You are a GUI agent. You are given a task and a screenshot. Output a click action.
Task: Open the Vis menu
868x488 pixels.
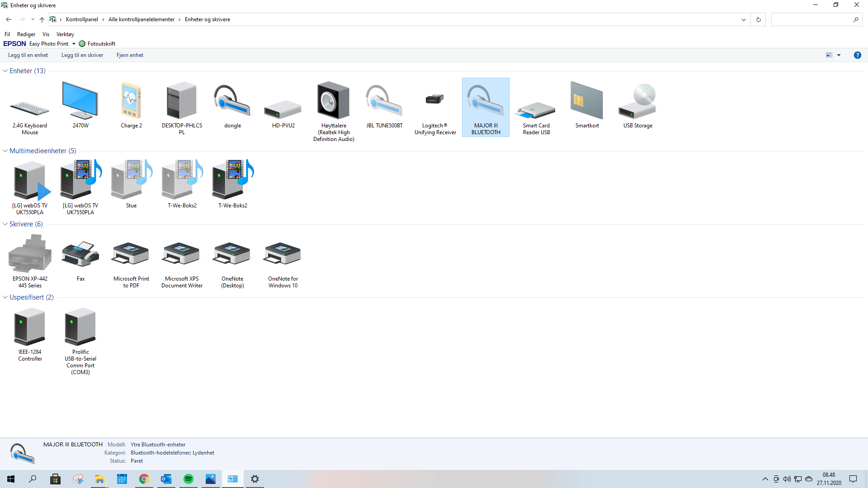click(46, 34)
